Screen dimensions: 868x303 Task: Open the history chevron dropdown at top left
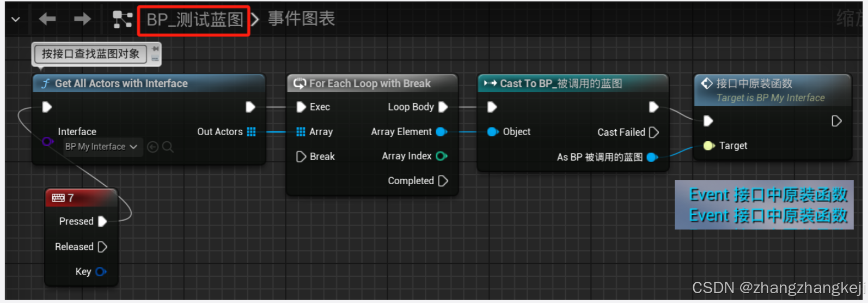tap(16, 20)
